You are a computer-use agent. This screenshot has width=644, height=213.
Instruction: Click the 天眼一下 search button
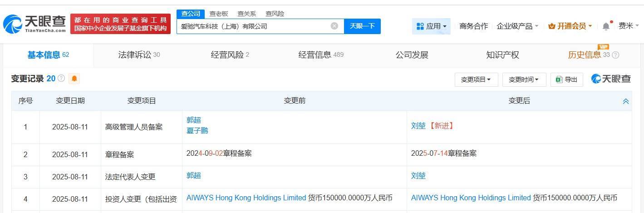click(x=362, y=26)
